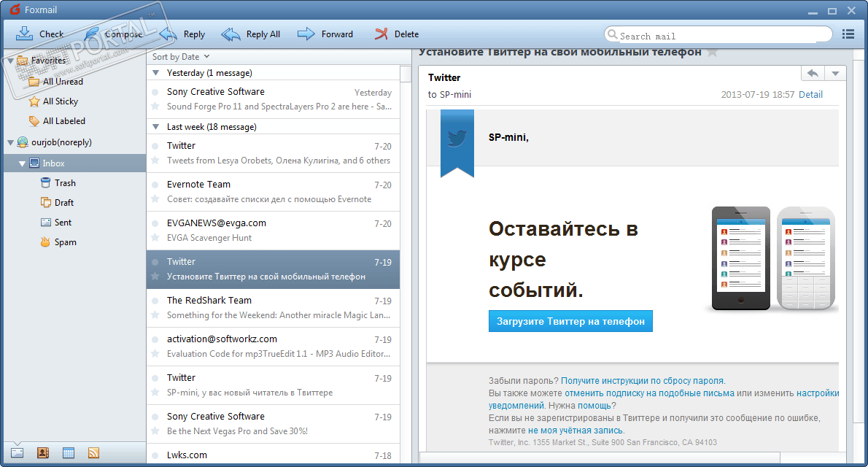Open Twitter new follower 7-19 message

click(x=273, y=385)
